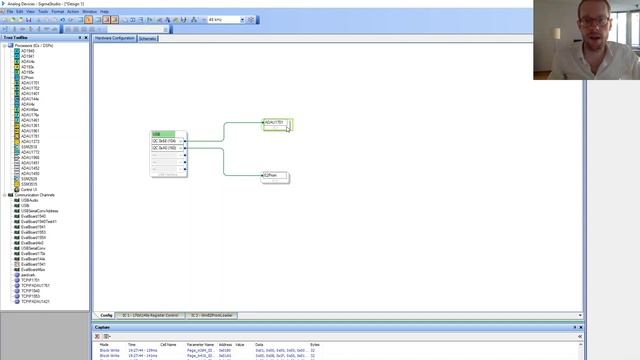Collapse the Communication Channels tree node
Viewport: 640px width, 360px height.
5,195
